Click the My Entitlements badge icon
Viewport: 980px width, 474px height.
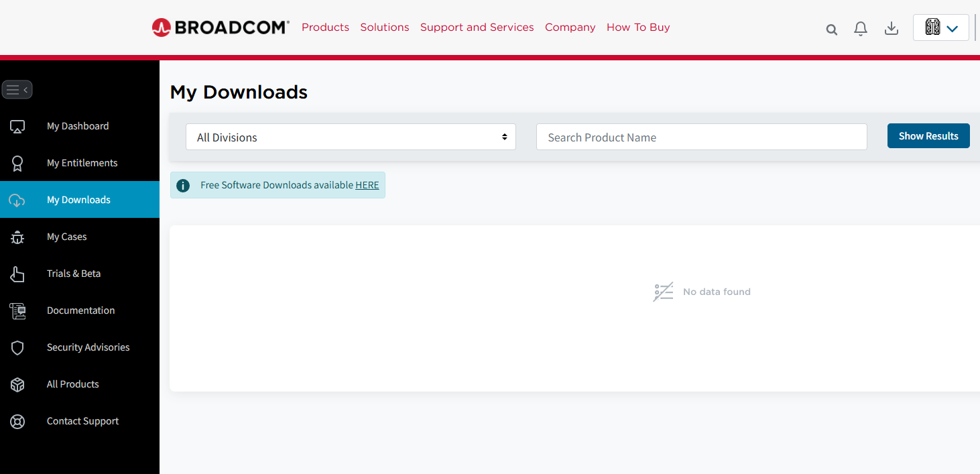17,163
